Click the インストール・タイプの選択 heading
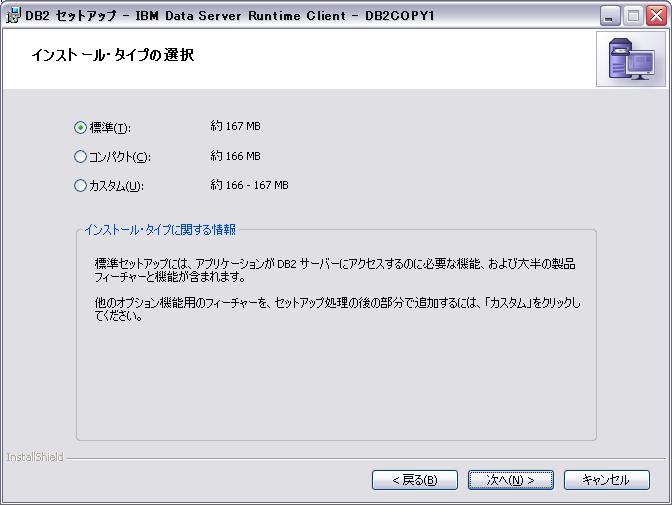This screenshot has width=672, height=505. coord(113,55)
